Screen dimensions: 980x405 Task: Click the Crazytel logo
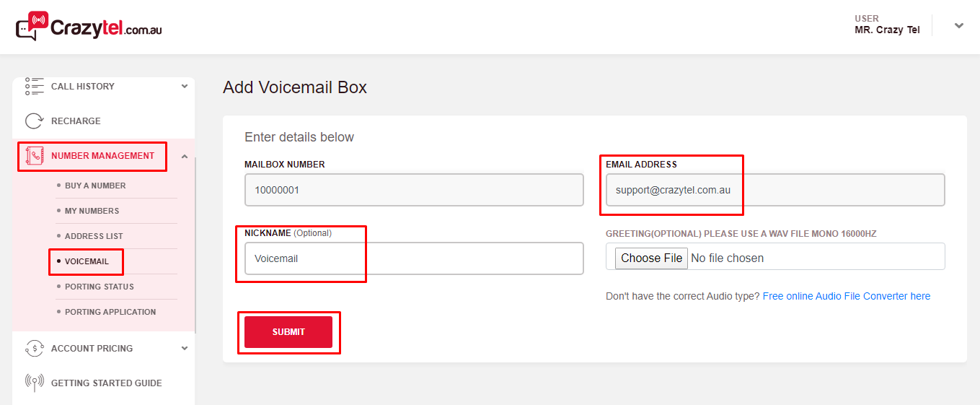click(89, 27)
